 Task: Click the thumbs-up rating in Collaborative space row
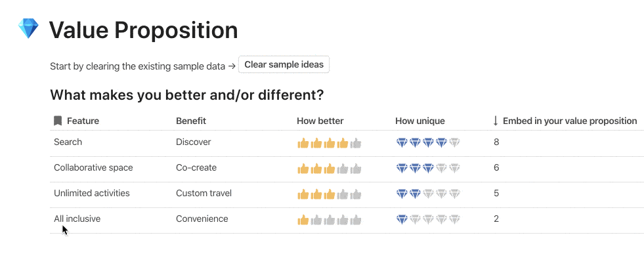pos(329,168)
